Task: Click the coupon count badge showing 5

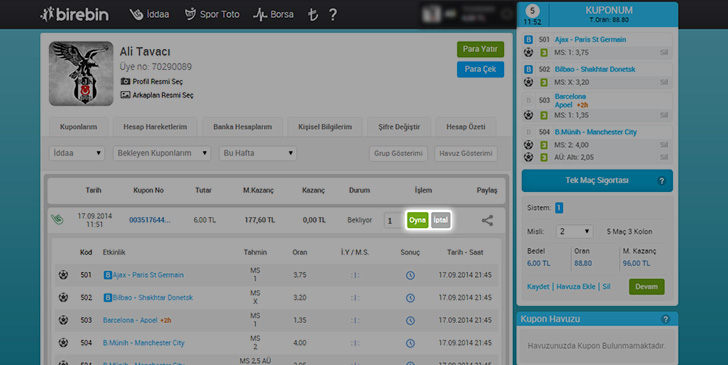Action: [532, 11]
